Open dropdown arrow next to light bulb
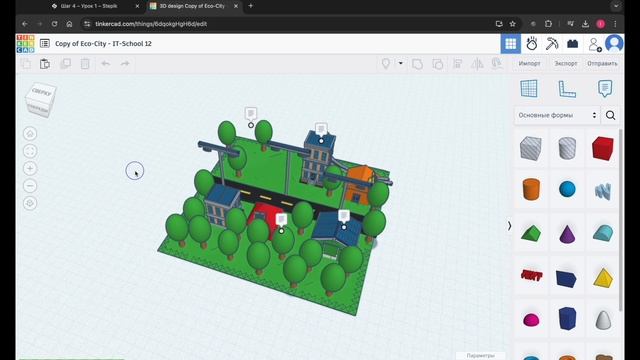Image resolution: width=640 pixels, height=360 pixels. (401, 63)
